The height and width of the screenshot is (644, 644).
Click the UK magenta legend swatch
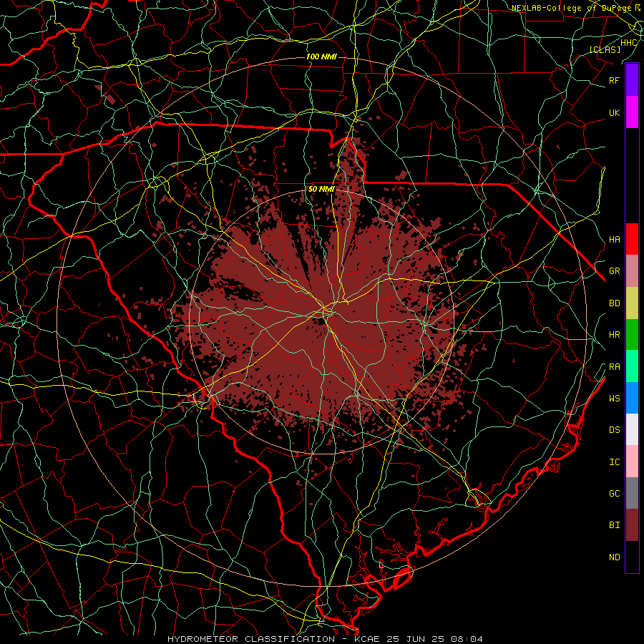(x=632, y=112)
